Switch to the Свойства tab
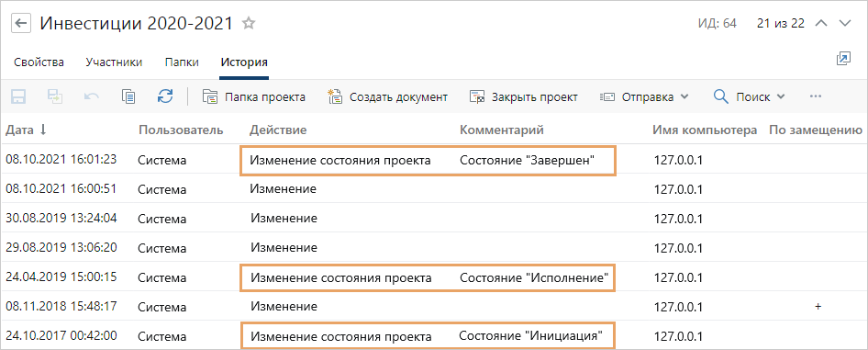Viewport: 868px width, 350px height. 39,62
